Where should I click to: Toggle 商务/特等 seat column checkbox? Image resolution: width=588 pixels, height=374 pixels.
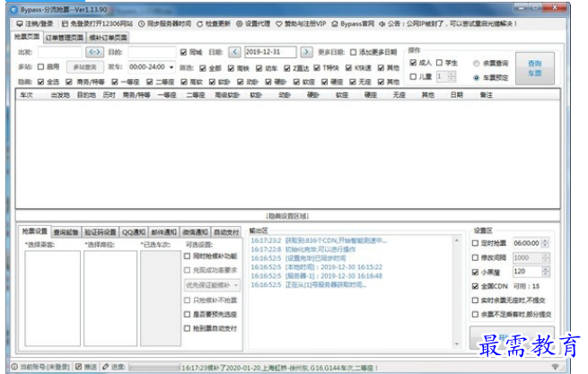68,82
